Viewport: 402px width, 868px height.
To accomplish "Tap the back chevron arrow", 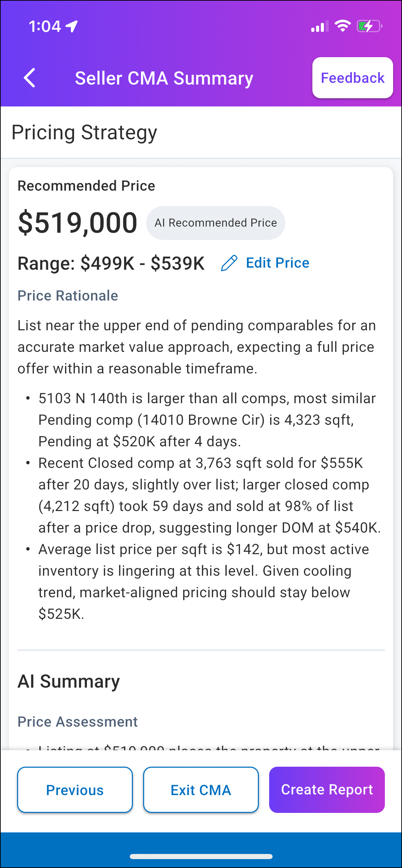I will coord(30,78).
